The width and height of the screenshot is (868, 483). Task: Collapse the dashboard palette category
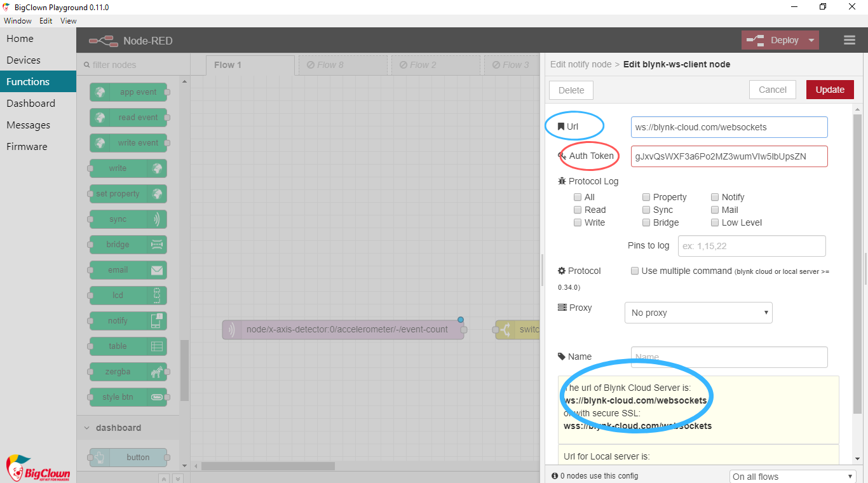coord(127,428)
